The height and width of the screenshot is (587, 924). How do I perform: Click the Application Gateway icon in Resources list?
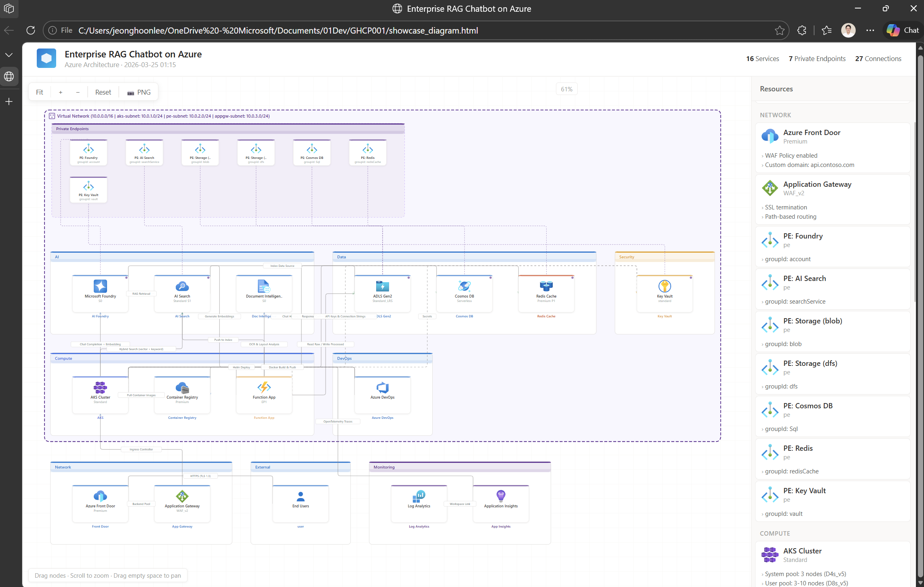(x=770, y=188)
